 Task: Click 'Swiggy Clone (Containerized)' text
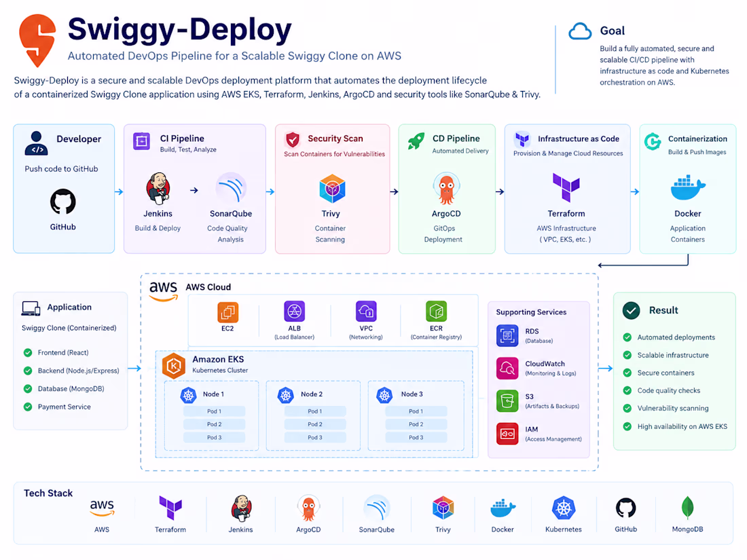[69, 328]
